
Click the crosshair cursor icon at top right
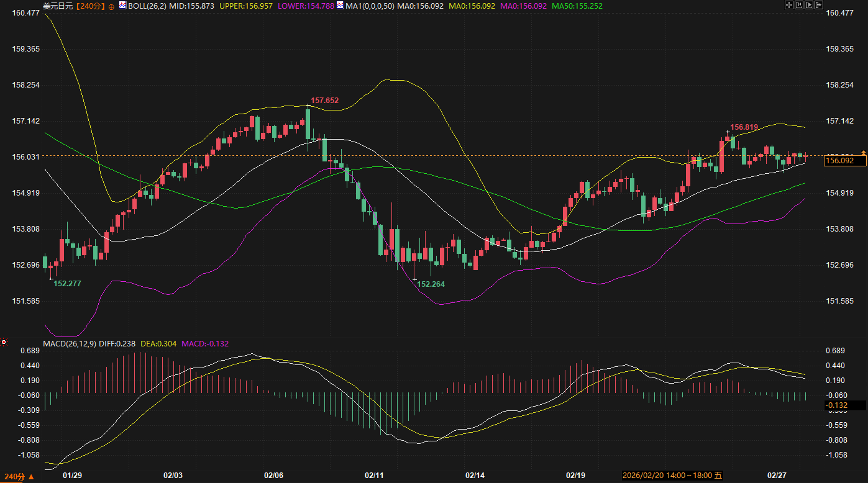[x=789, y=5]
